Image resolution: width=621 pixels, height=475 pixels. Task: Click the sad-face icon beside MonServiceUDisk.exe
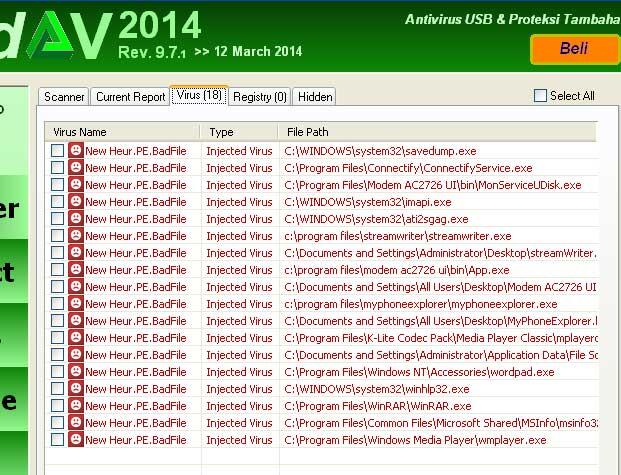point(76,185)
